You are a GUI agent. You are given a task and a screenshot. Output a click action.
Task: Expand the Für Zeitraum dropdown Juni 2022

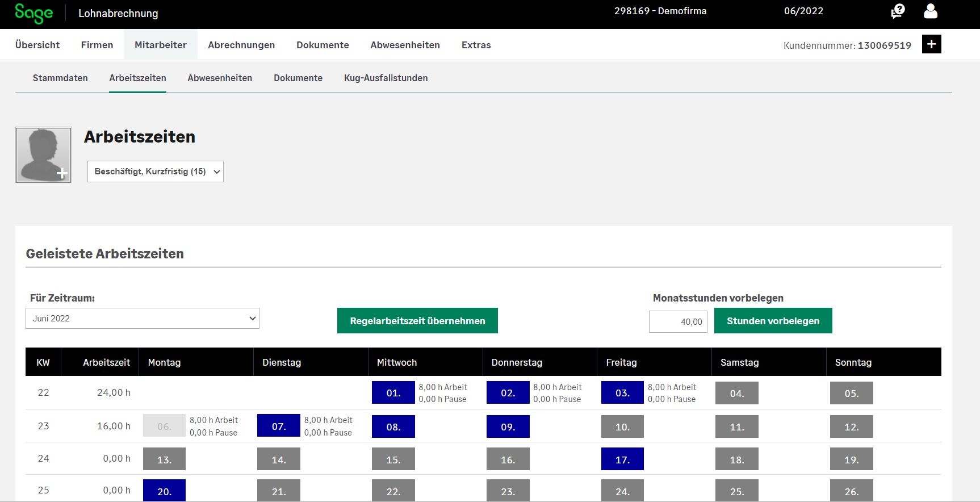(x=143, y=319)
